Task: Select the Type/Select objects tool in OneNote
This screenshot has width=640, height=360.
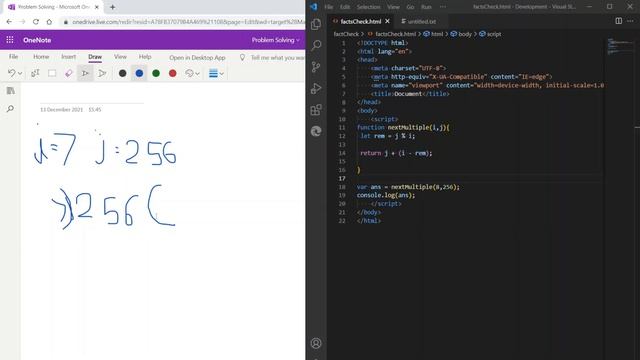Action: point(35,73)
